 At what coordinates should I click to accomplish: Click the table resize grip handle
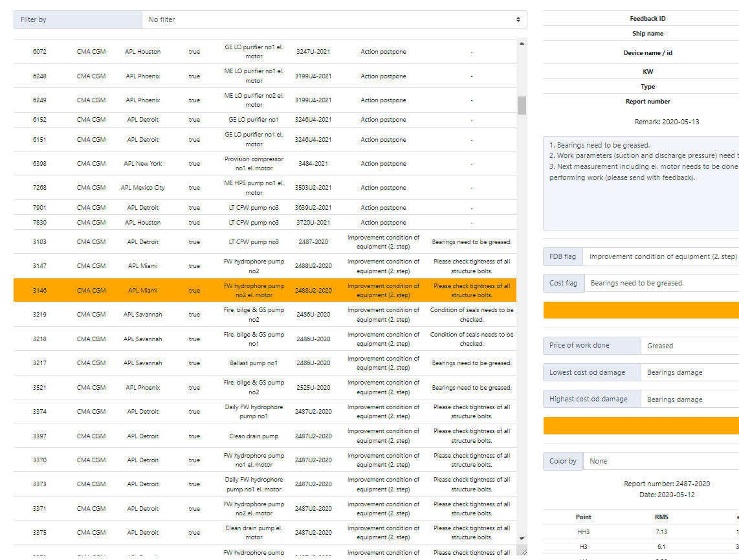click(523, 552)
